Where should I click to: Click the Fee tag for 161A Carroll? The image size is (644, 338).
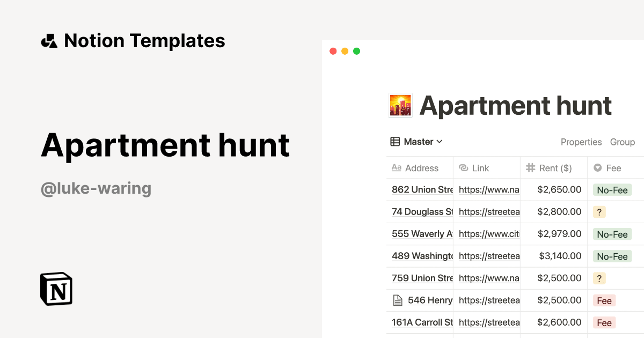tap(604, 323)
